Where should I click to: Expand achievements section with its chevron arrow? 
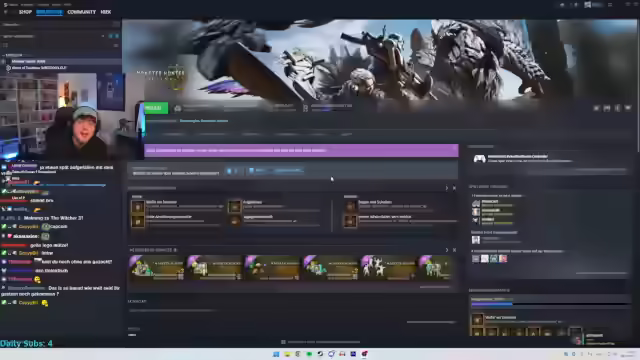coord(447,188)
